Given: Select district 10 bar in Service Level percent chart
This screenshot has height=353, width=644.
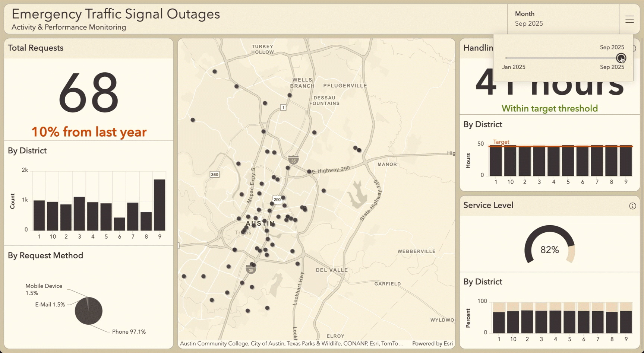Looking at the screenshot, I should click(513, 322).
